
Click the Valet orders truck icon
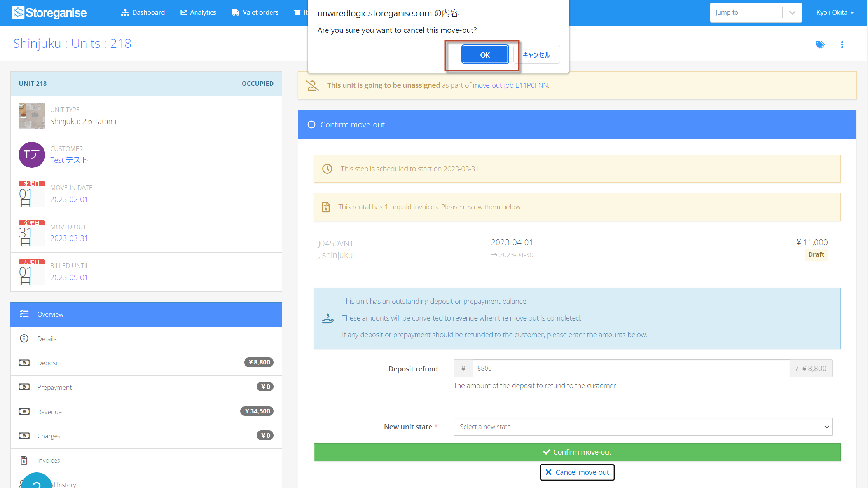tap(236, 12)
